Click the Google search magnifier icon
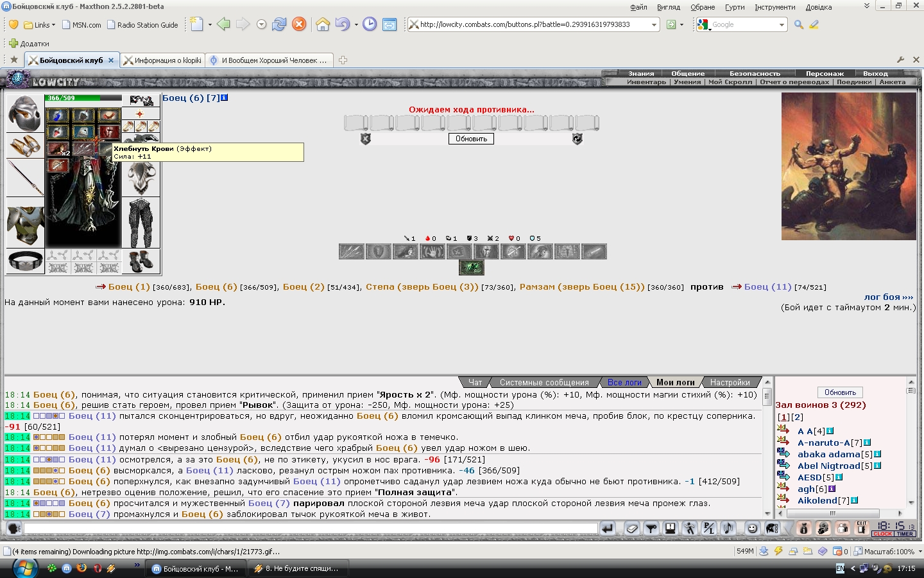The width and height of the screenshot is (924, 578). [x=799, y=24]
